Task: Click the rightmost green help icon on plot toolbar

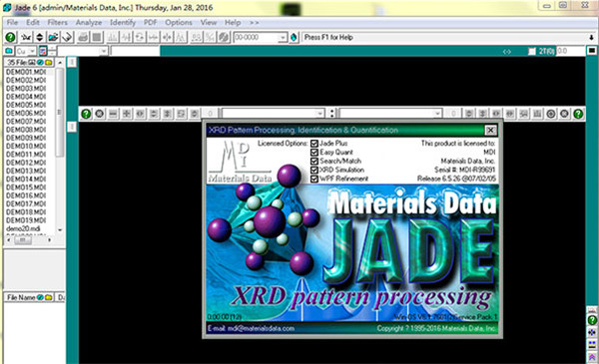Action: pos(578,114)
